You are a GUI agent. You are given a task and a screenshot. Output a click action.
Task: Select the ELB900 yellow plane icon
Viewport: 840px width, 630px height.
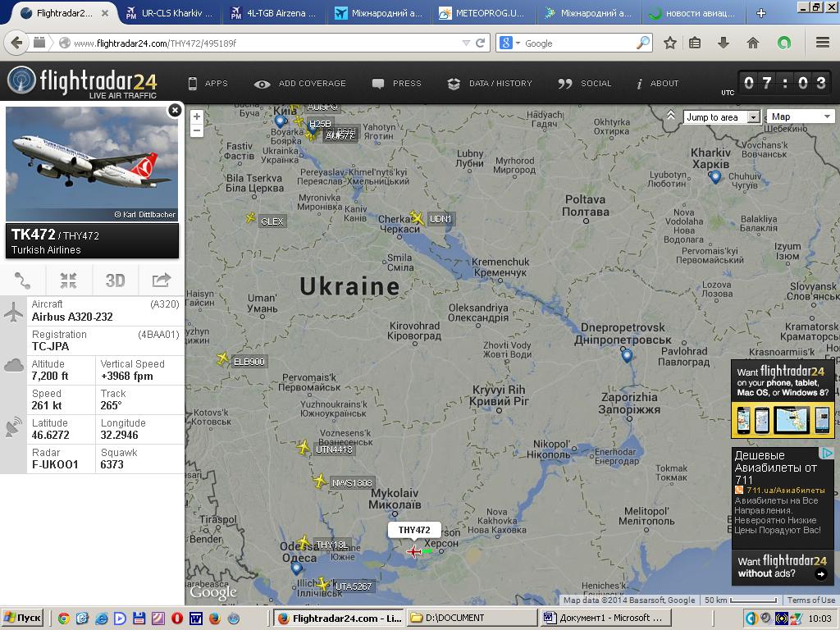click(x=222, y=359)
